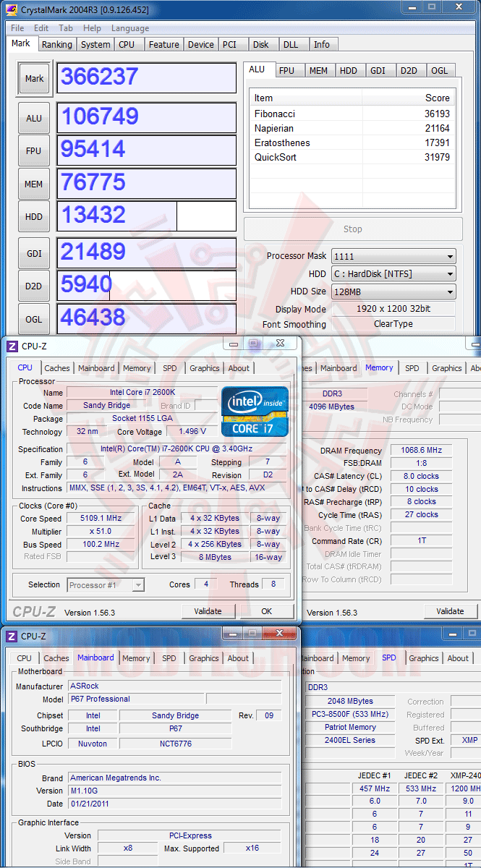Click the HDD score bar 13432
The image size is (481, 868).
pyautogui.click(x=147, y=216)
